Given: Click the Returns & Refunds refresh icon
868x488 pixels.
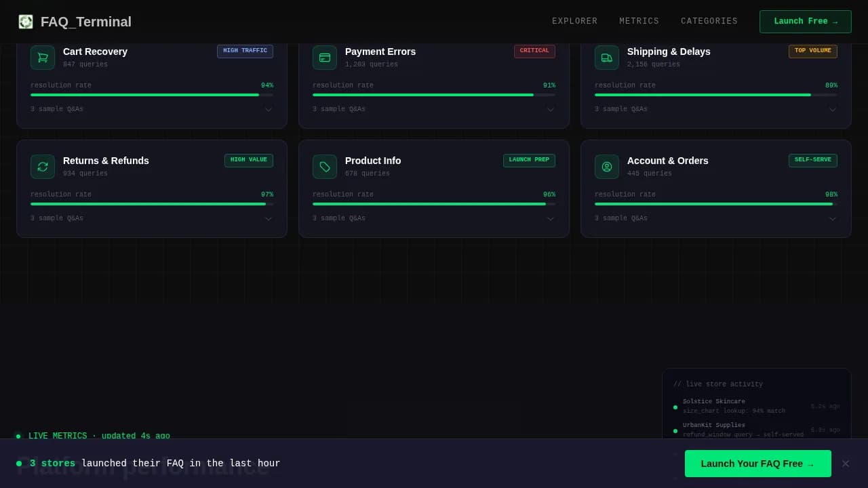Looking at the screenshot, I should coord(43,167).
